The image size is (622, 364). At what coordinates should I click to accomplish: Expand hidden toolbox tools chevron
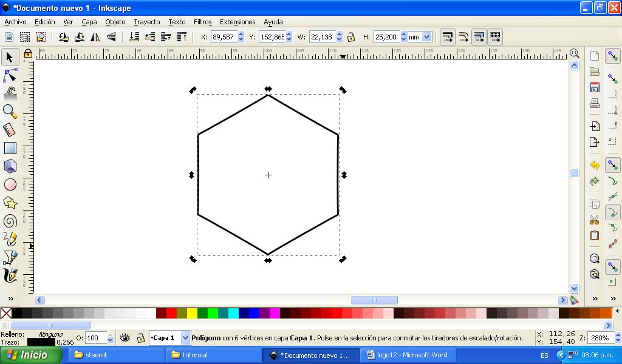[11, 298]
